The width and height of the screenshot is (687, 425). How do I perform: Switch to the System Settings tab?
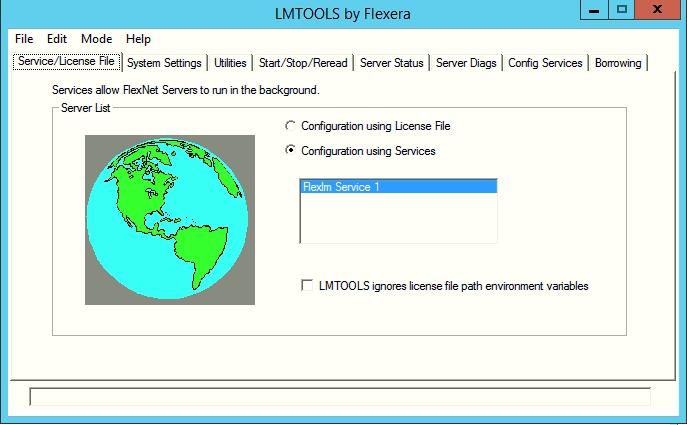(165, 63)
